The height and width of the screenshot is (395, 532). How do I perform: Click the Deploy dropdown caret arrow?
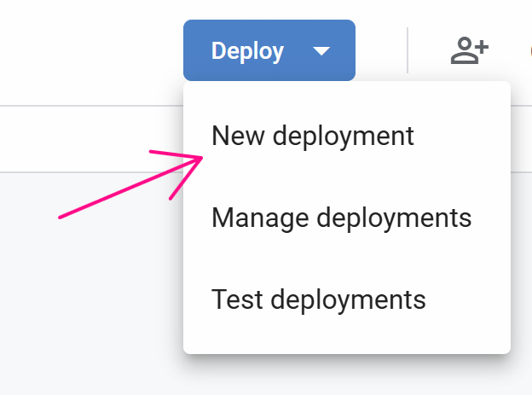tap(321, 51)
